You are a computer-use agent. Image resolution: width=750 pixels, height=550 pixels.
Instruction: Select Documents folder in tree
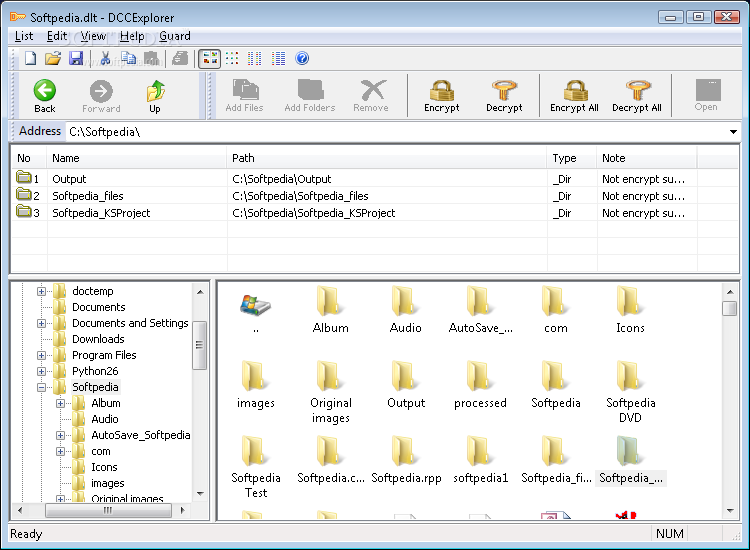point(99,307)
